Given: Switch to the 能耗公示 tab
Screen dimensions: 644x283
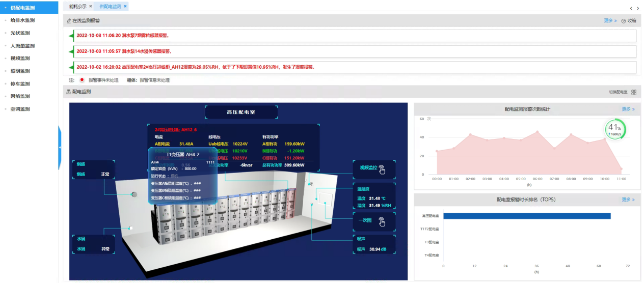Looking at the screenshot, I should [x=78, y=7].
